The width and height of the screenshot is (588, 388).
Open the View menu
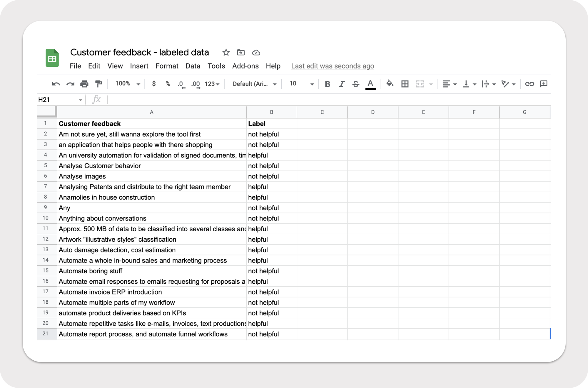(x=115, y=66)
